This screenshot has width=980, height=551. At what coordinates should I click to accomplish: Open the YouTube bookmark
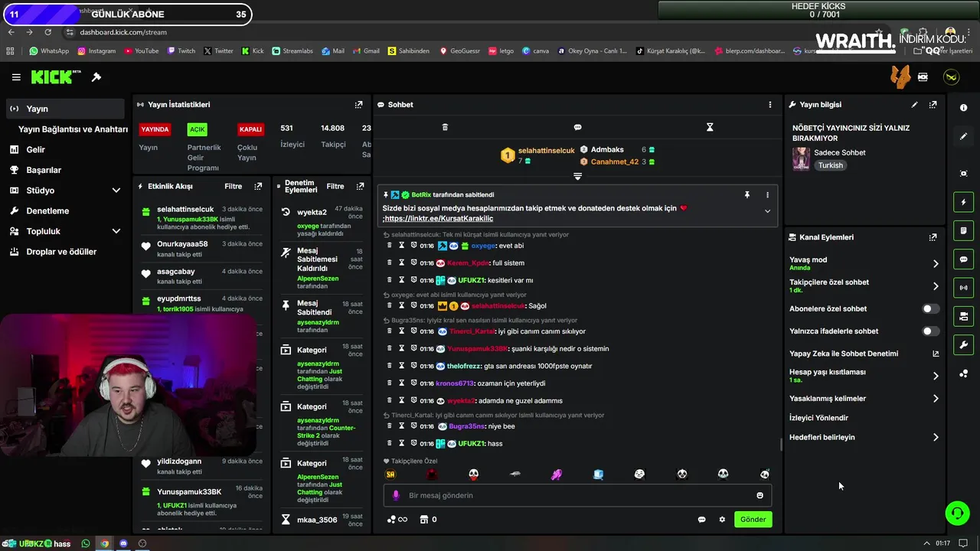(x=141, y=51)
